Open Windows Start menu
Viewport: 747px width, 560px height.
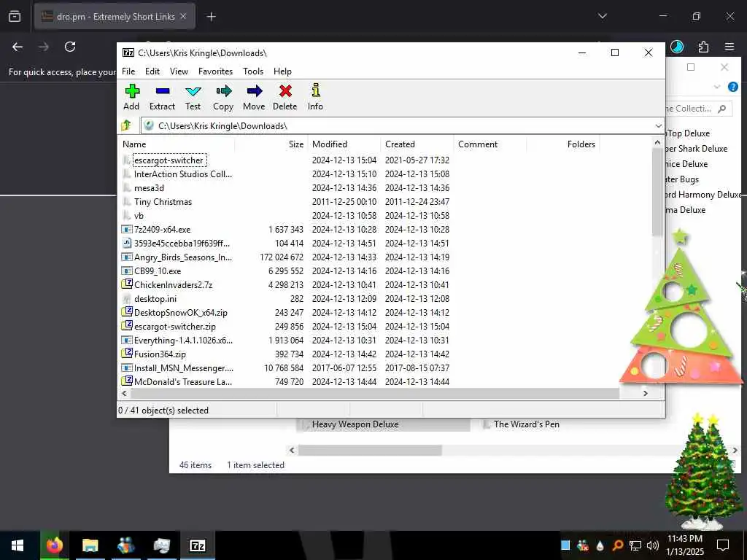(18, 545)
